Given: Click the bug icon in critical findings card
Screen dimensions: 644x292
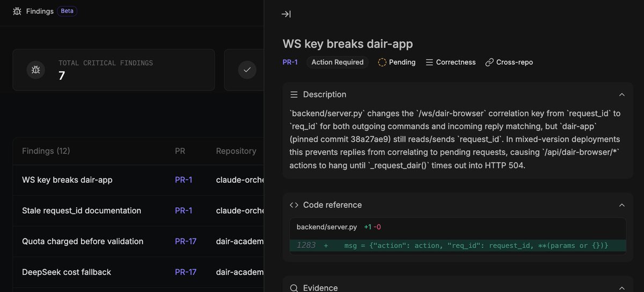Looking at the screenshot, I should pyautogui.click(x=36, y=70).
